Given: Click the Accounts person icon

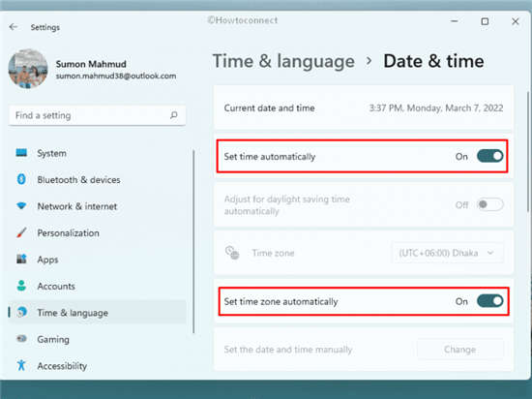Looking at the screenshot, I should [21, 286].
